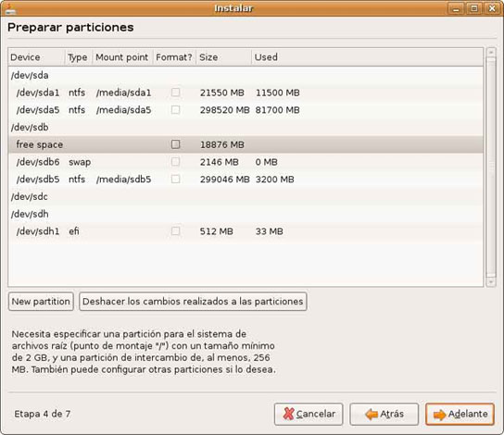Toggle the Format checkbox for free space
The image size is (504, 435).
coord(175,144)
